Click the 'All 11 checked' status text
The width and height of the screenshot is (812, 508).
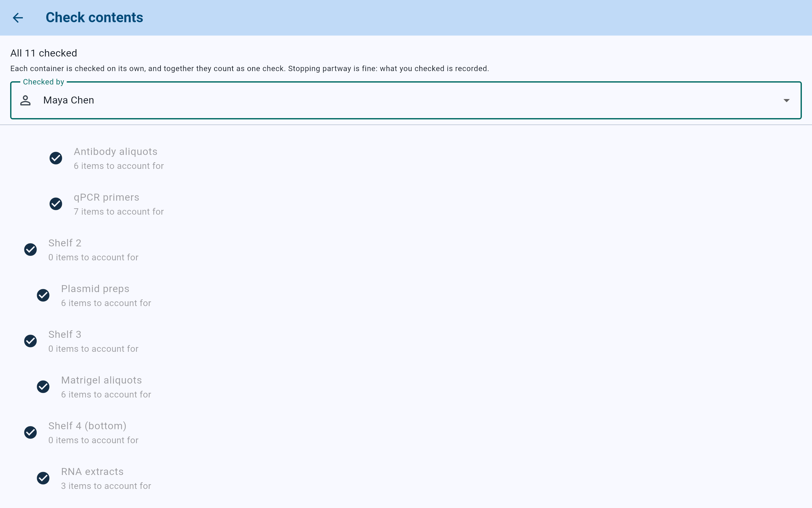pos(44,53)
